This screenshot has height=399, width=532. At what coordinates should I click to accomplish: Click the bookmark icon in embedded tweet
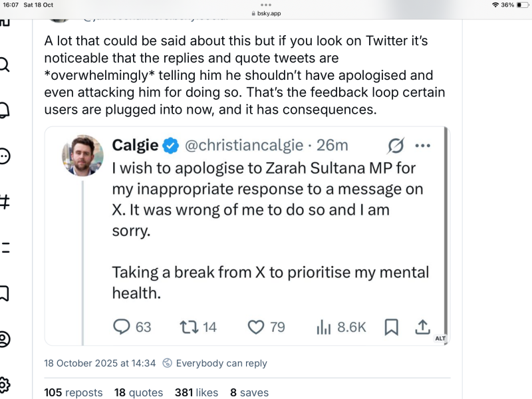392,327
